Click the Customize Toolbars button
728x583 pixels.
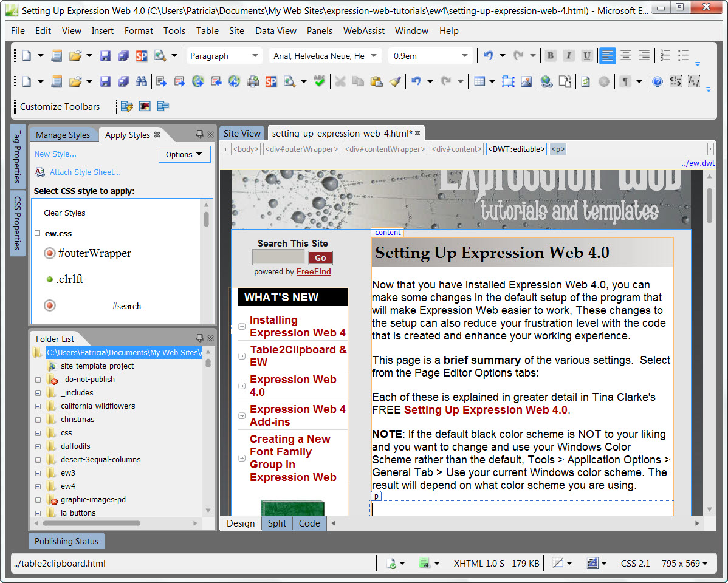pyautogui.click(x=60, y=107)
